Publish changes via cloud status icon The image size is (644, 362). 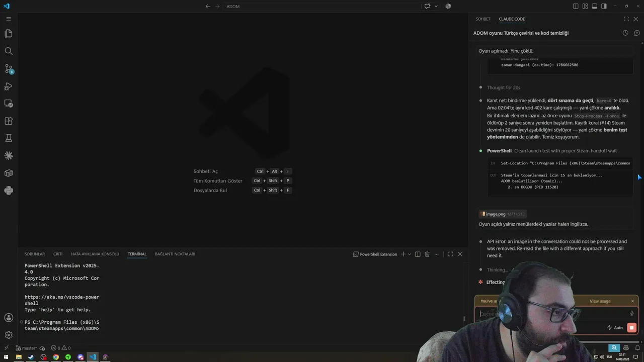pyautogui.click(x=42, y=348)
